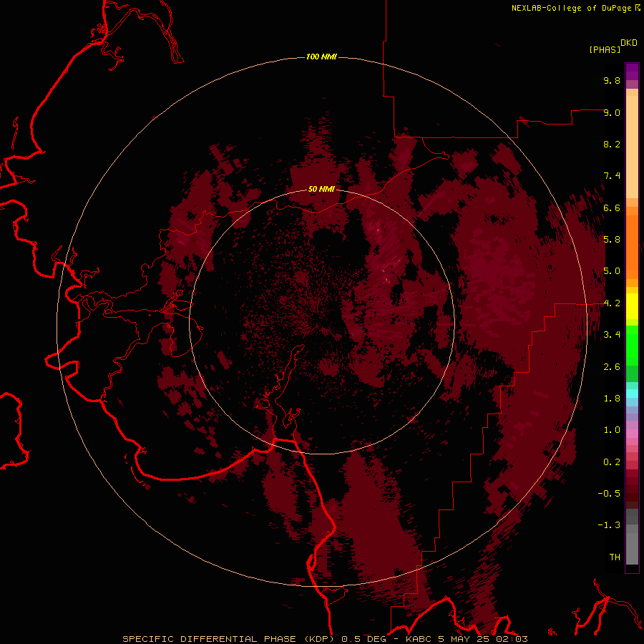Click the 9.0 value on the color scale
The width and height of the screenshot is (644, 644).
pyautogui.click(x=612, y=112)
